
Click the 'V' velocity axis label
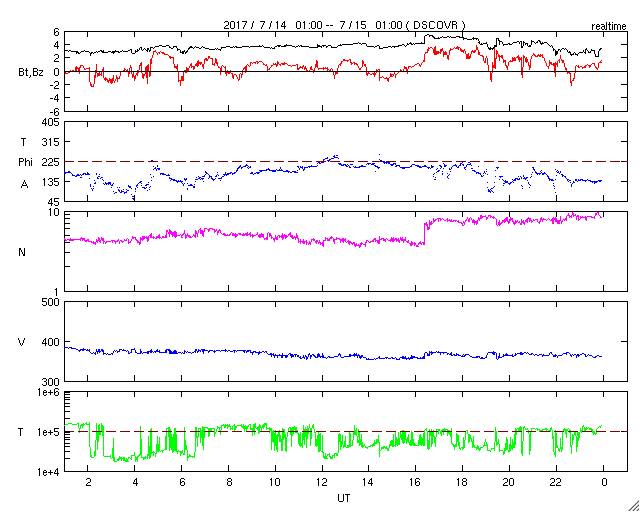(x=22, y=343)
